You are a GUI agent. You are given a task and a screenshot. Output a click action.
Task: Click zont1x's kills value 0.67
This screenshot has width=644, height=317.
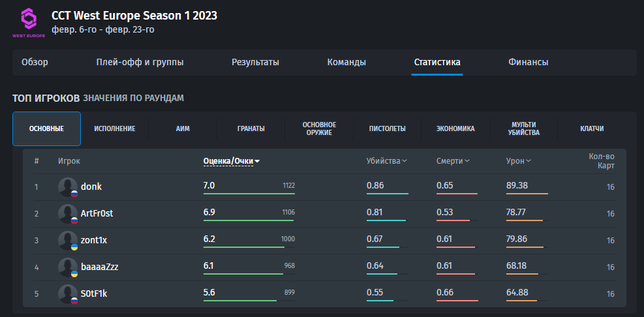[x=375, y=239]
